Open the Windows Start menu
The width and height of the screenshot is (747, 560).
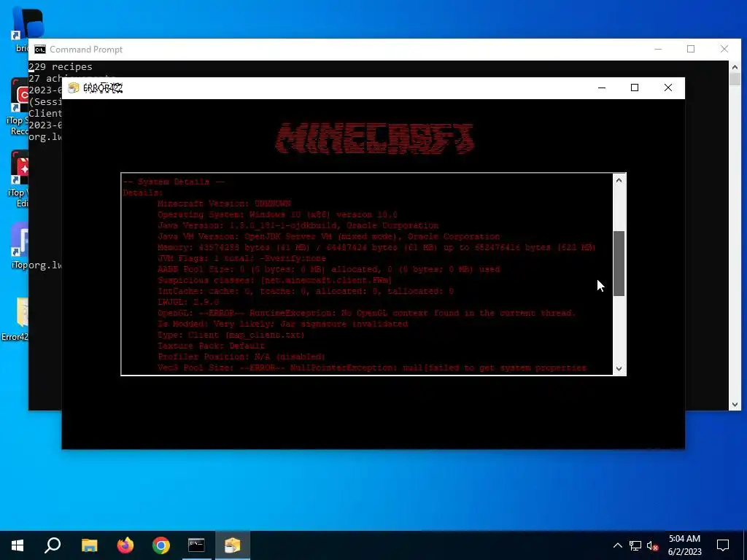[18, 545]
